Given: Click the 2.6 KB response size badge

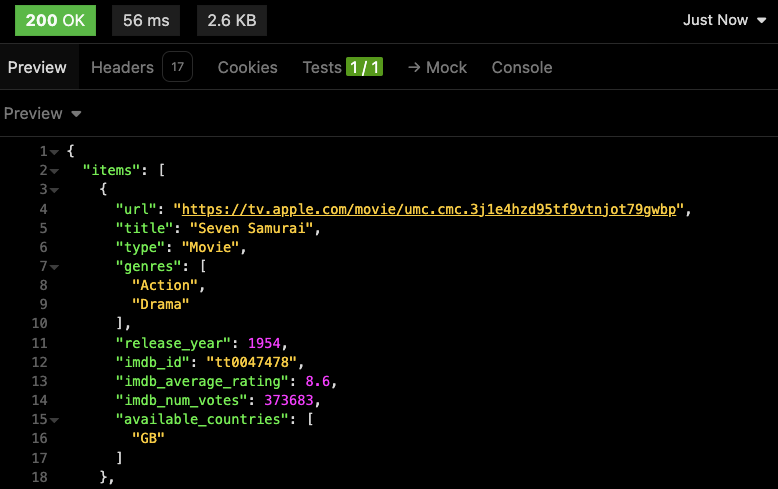Looking at the screenshot, I should pyautogui.click(x=232, y=20).
